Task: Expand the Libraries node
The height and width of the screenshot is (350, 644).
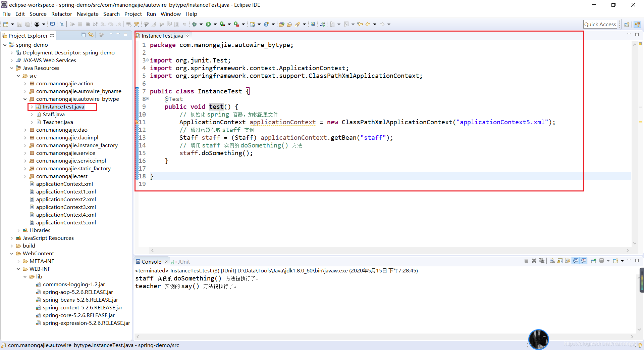Action: [18, 230]
